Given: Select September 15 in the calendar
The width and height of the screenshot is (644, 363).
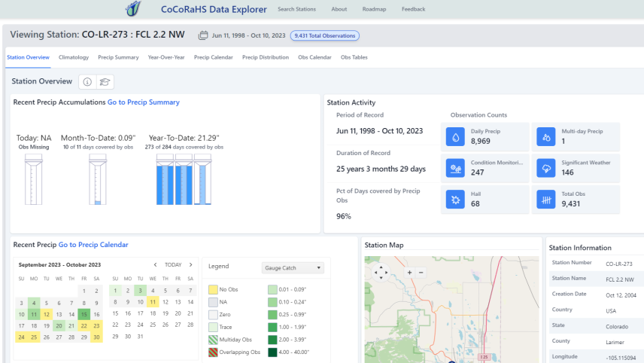Looking at the screenshot, I should (84, 315).
